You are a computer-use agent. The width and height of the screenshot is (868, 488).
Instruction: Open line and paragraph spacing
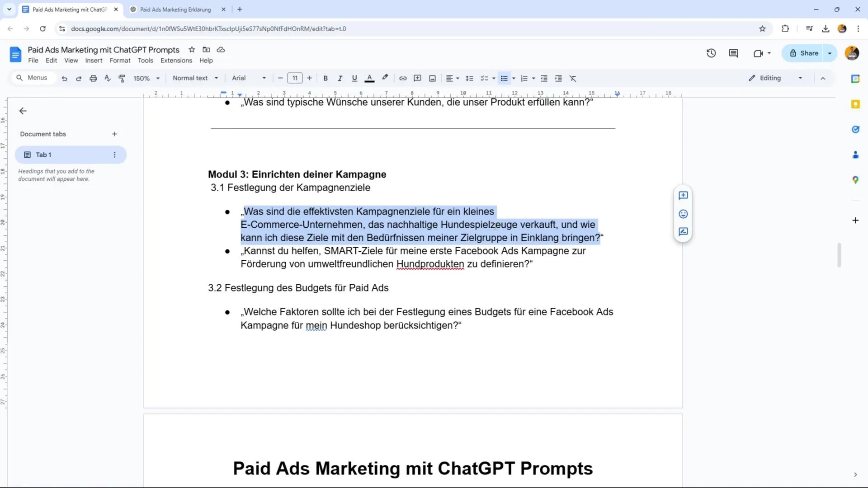point(469,78)
